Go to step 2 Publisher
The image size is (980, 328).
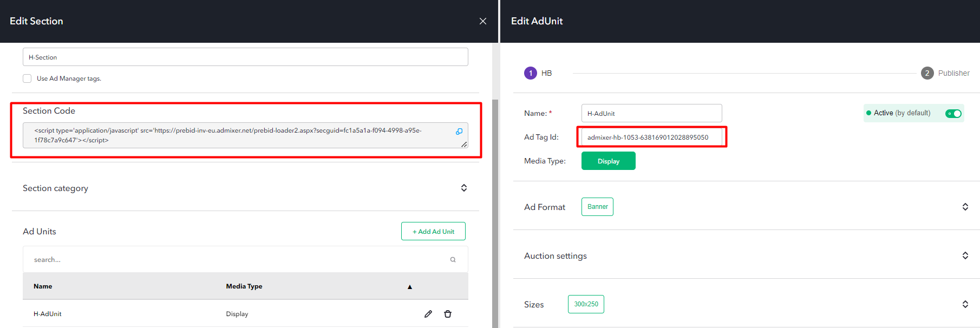click(x=927, y=73)
